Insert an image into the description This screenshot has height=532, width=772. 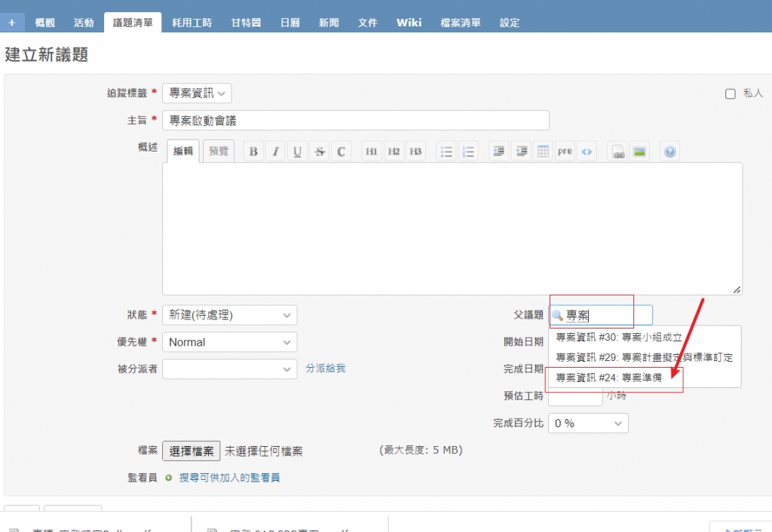tap(639, 151)
